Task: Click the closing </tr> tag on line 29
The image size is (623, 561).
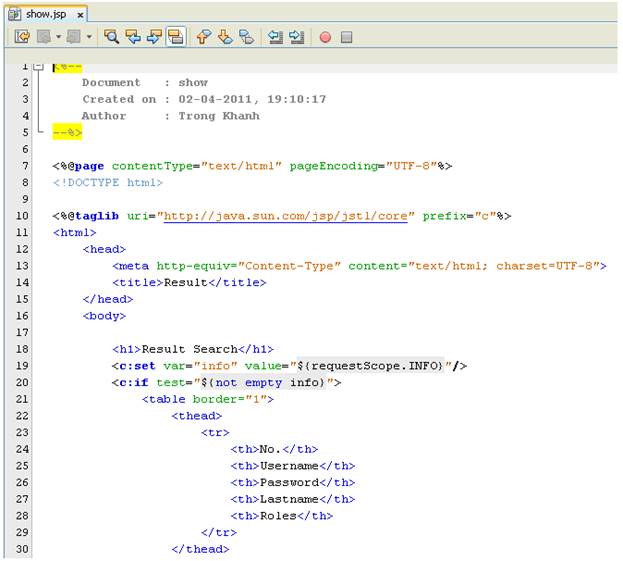Action: pos(219,533)
